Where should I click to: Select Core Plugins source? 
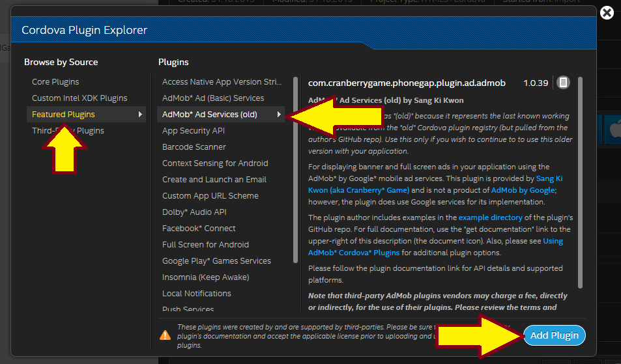55,82
